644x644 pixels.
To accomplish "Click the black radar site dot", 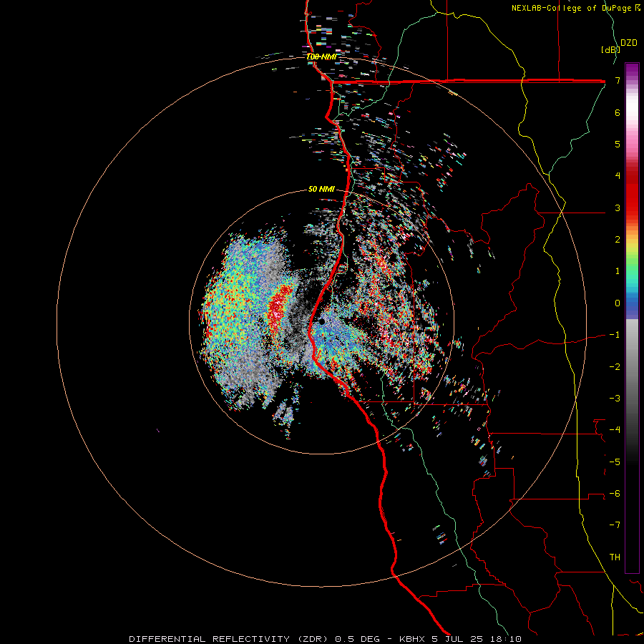I will (322, 321).
